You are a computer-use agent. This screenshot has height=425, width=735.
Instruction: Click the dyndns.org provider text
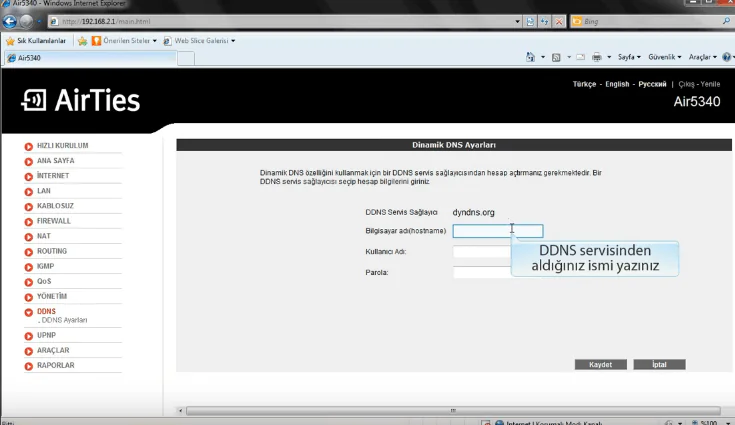tap(473, 212)
